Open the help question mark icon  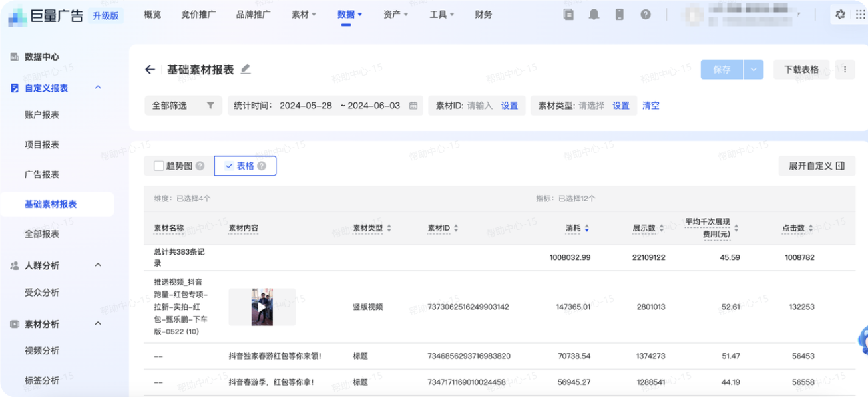pos(646,15)
